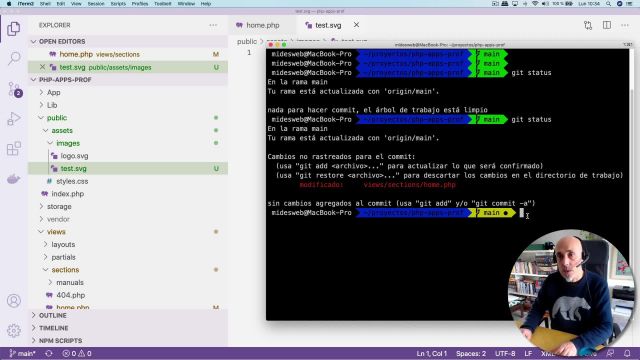Change UTF-8 file encoding
The width and height of the screenshot is (640, 360).
point(505,353)
